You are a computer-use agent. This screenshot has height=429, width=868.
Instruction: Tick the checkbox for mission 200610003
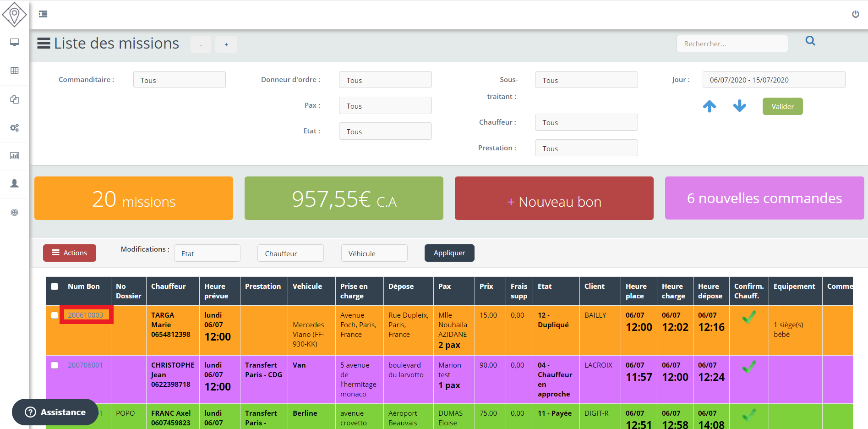[x=55, y=315]
